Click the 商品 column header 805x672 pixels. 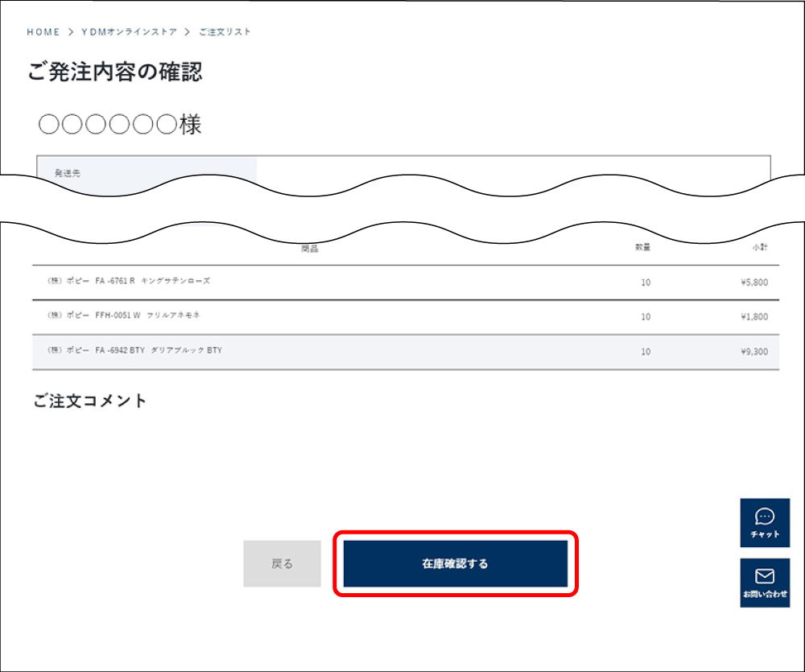[310, 249]
